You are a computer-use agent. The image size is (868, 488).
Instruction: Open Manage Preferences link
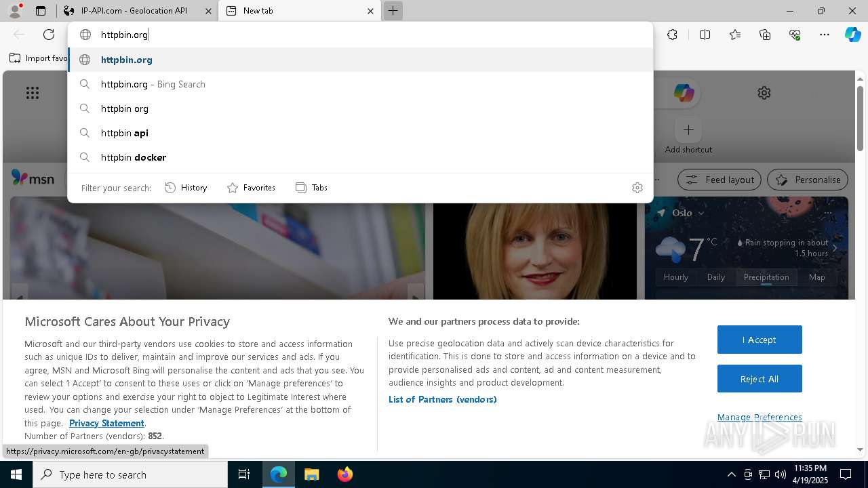[759, 417]
